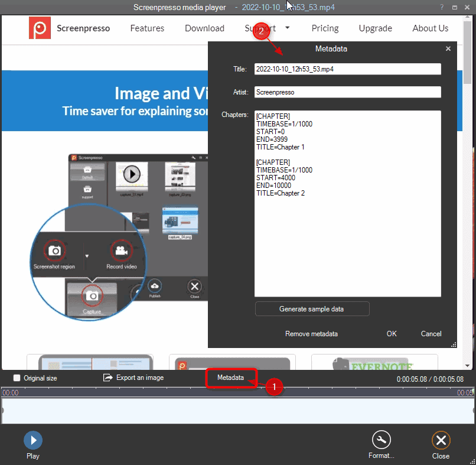Screen dimensions: 476x465
Task: Toggle the Original size checkbox
Action: 17,378
